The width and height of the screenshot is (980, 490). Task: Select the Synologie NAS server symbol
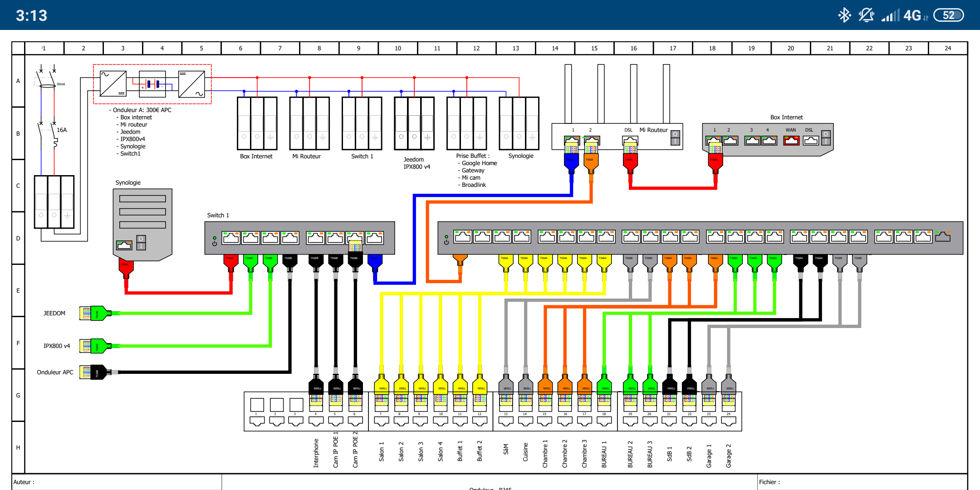click(x=142, y=225)
